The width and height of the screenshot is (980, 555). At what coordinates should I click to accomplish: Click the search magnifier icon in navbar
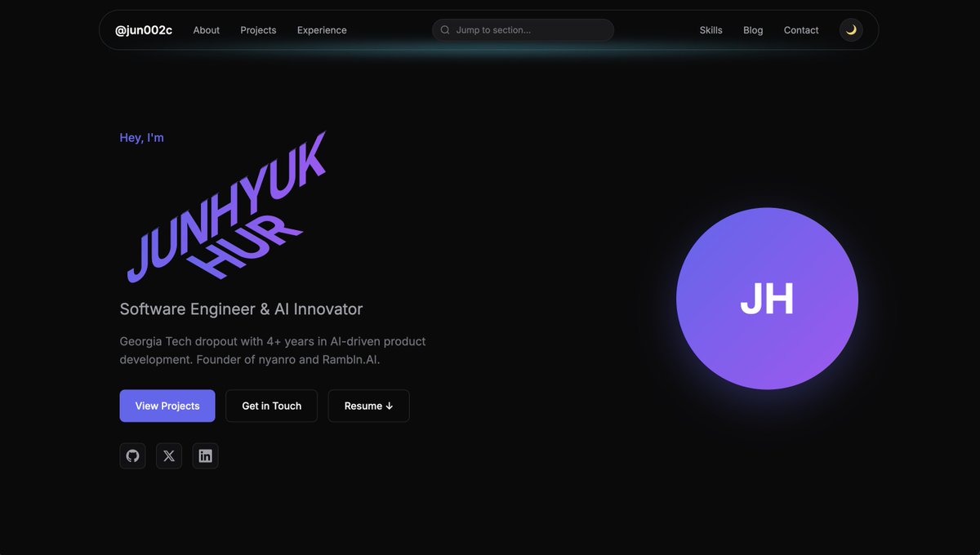click(x=445, y=30)
